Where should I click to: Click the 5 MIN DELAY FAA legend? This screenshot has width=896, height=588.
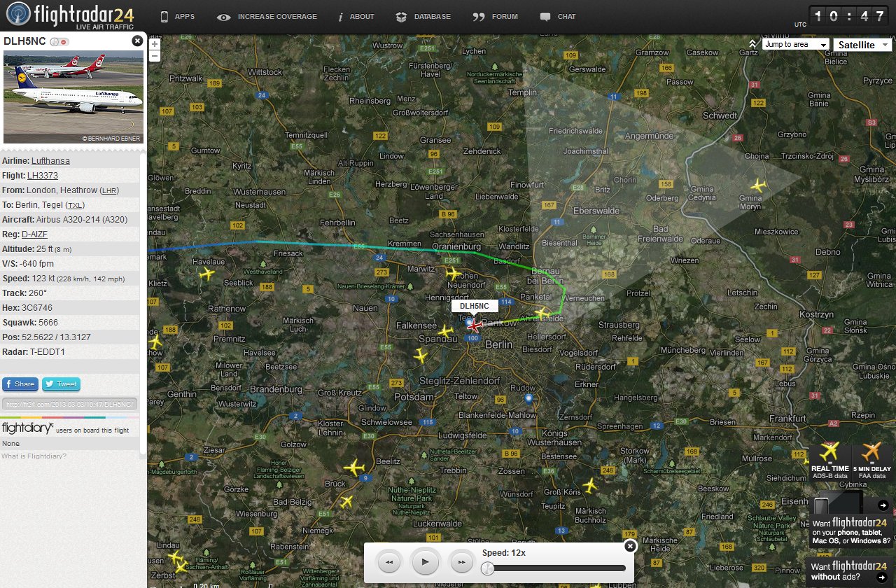pyautogui.click(x=871, y=461)
